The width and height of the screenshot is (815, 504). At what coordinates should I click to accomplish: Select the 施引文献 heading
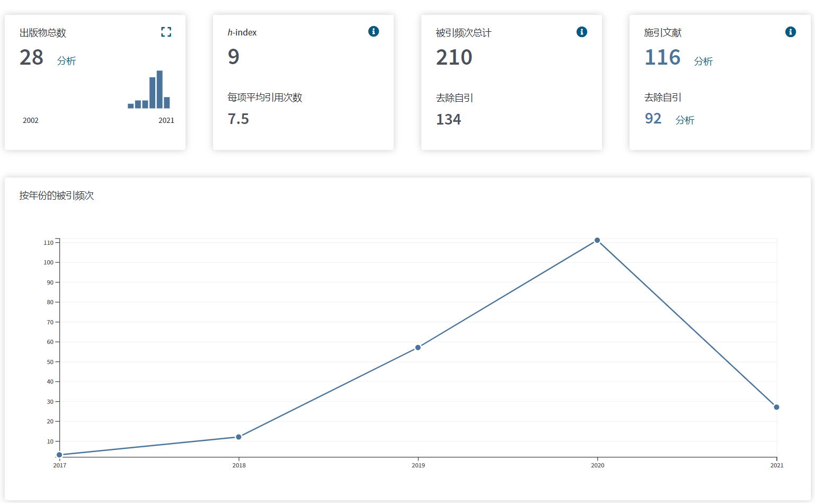point(663,33)
